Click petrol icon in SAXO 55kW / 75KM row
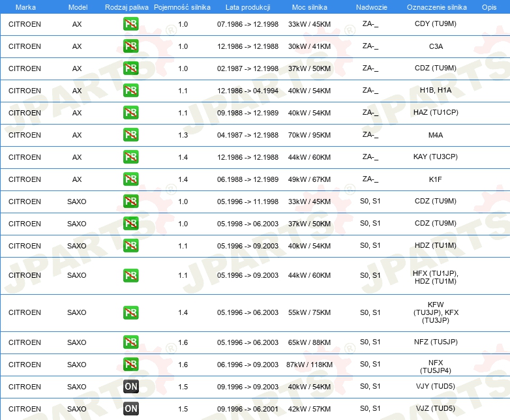Screen dimensions: 510x420 pyautogui.click(x=130, y=312)
